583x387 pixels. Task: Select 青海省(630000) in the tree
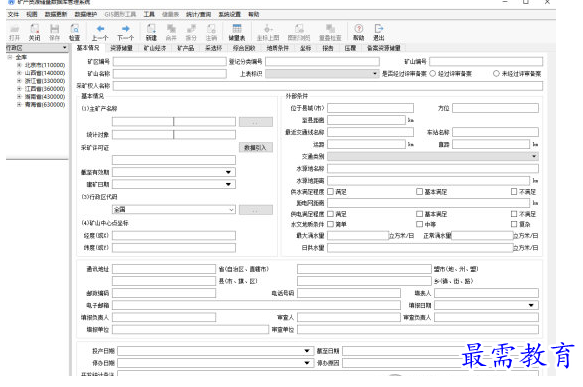tap(45, 104)
